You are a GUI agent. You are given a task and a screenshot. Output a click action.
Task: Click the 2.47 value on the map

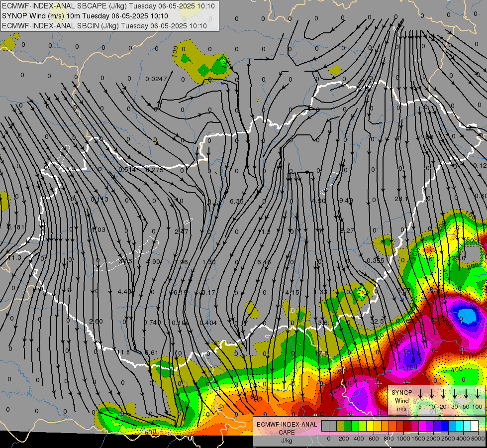point(182,231)
